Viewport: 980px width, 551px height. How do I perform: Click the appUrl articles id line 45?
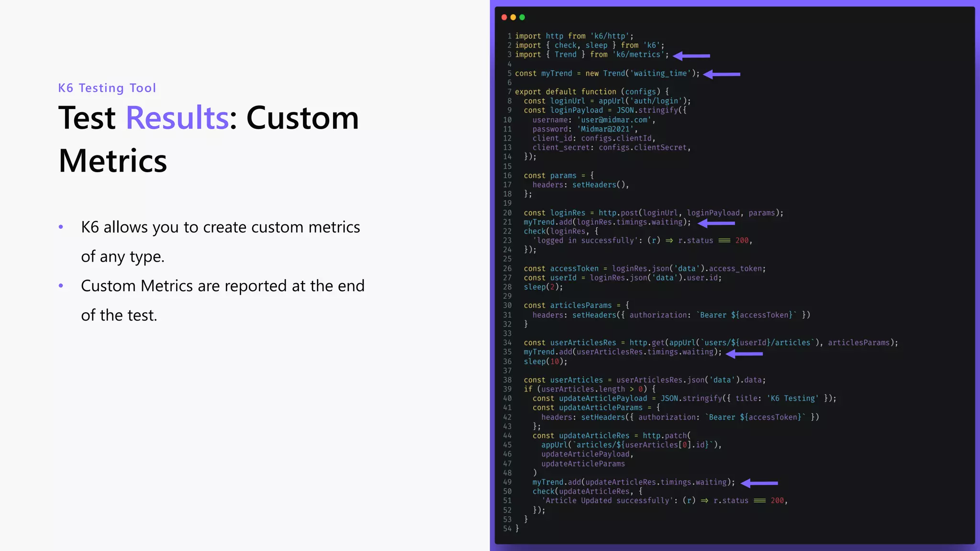coord(632,445)
